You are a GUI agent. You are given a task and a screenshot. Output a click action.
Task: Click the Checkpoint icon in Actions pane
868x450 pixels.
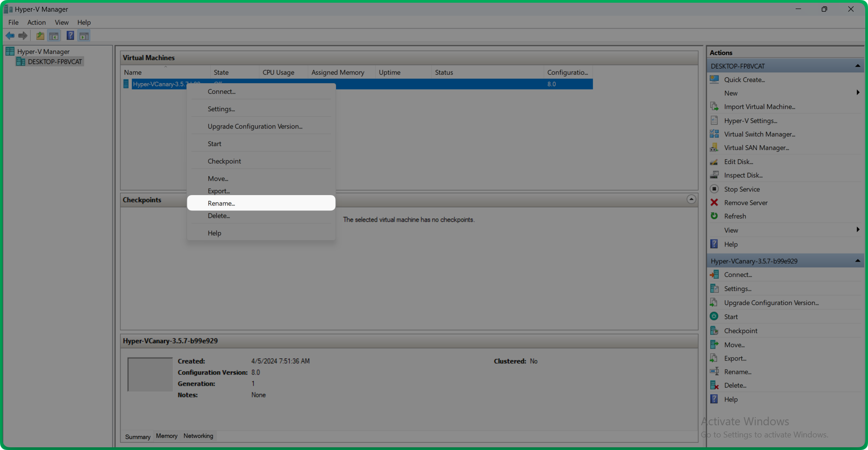[x=714, y=330]
